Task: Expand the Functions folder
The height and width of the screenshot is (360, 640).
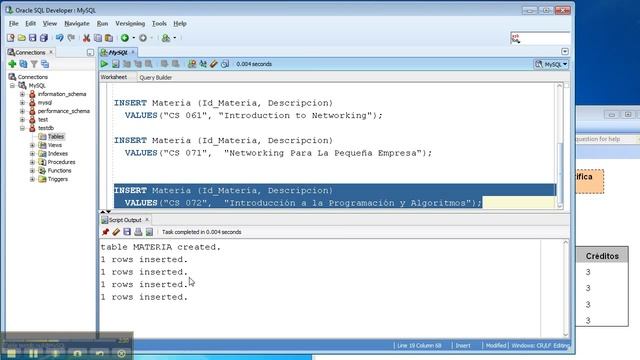Action: pos(32,171)
